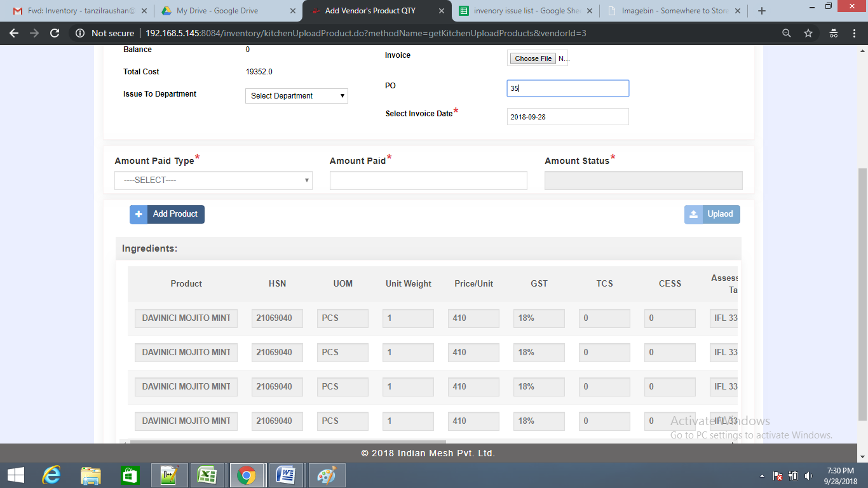Switch to the My Drive tab

click(227, 11)
